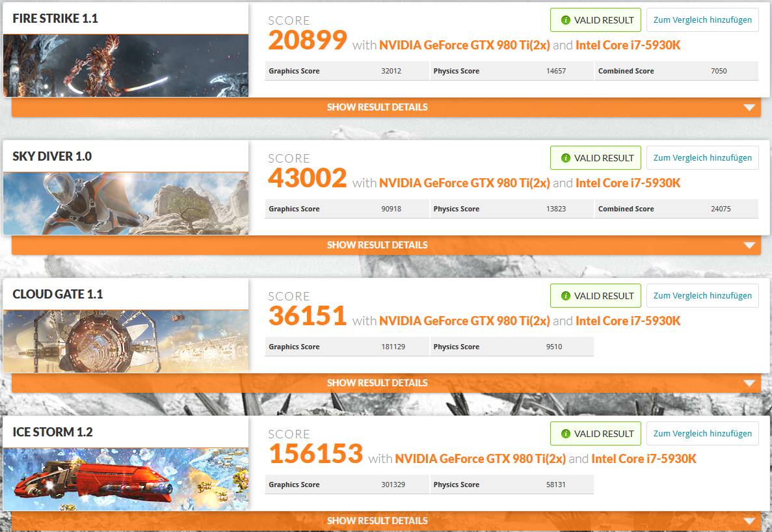Click Sky Diver combined score value 24075

[x=721, y=209]
